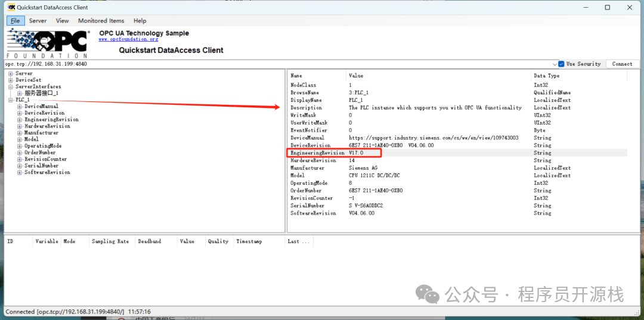Select the OperatingMode tree item label
The height and width of the screenshot is (320, 644).
tap(43, 145)
